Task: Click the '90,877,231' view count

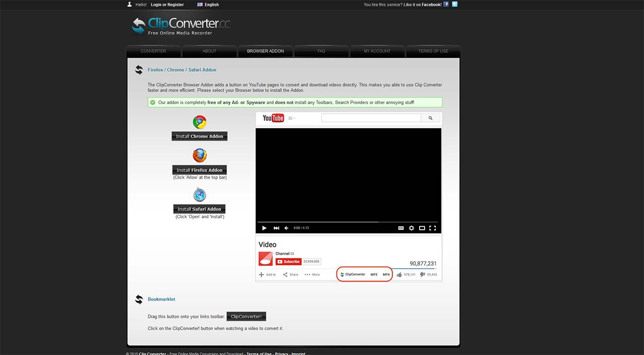Action: (423, 263)
